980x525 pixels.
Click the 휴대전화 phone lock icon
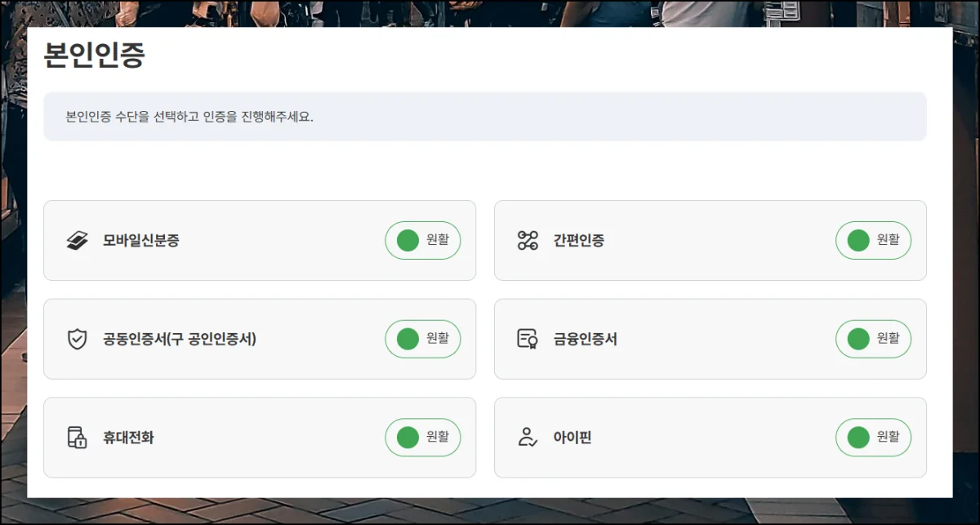[77, 438]
